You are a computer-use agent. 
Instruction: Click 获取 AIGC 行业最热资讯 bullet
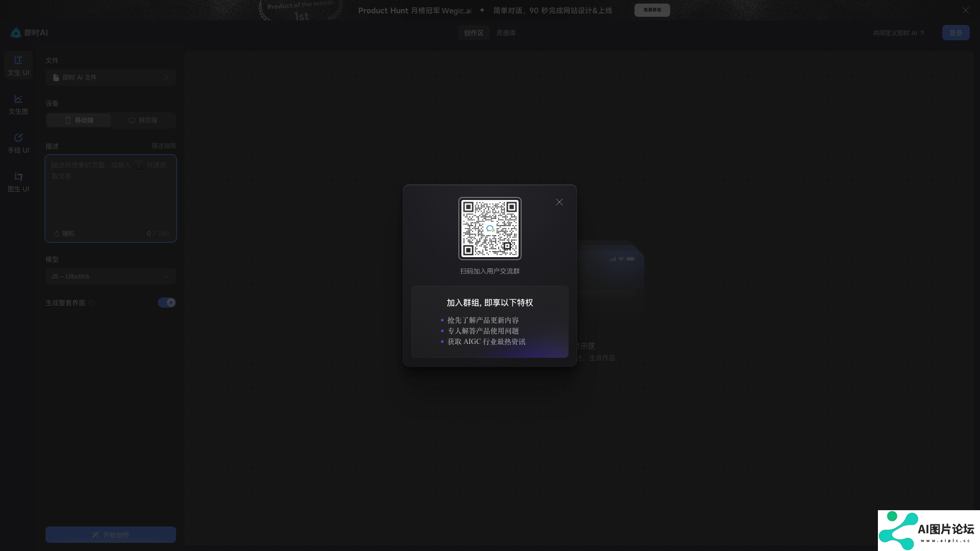(486, 342)
